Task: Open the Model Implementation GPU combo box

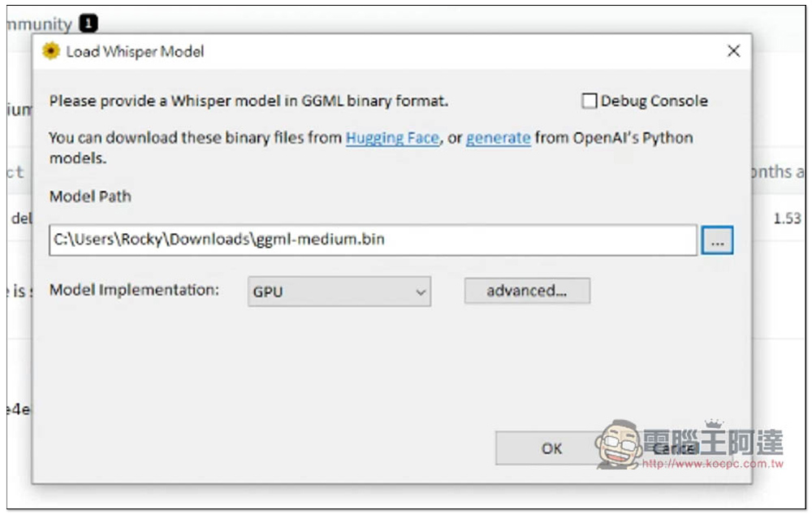Action: (x=339, y=291)
